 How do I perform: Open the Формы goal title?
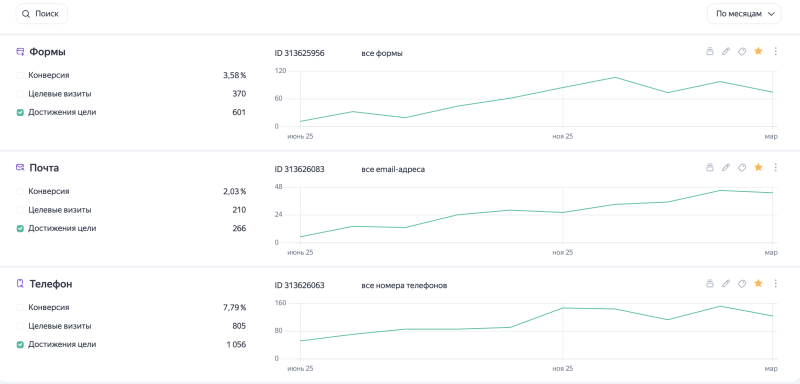pyautogui.click(x=47, y=52)
